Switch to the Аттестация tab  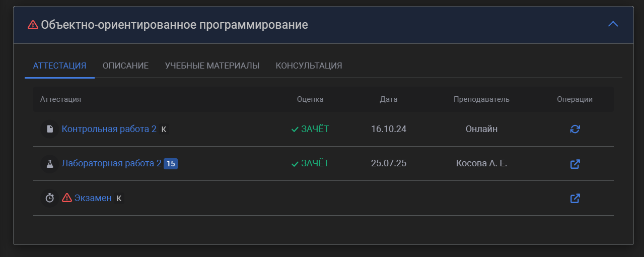click(59, 66)
